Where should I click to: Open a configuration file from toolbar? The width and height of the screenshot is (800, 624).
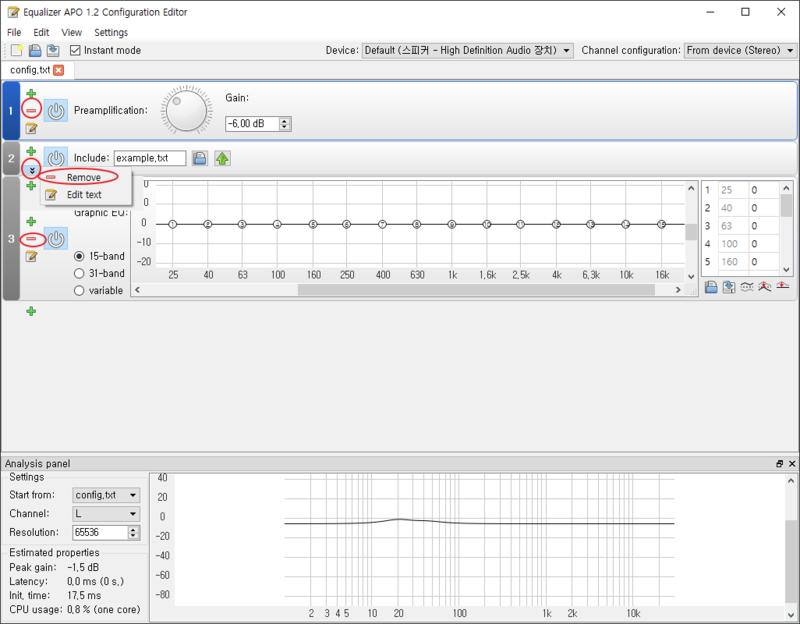(35, 50)
